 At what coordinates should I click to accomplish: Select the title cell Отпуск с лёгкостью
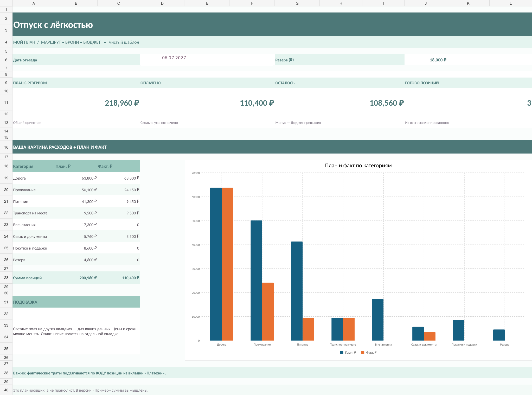[53, 25]
